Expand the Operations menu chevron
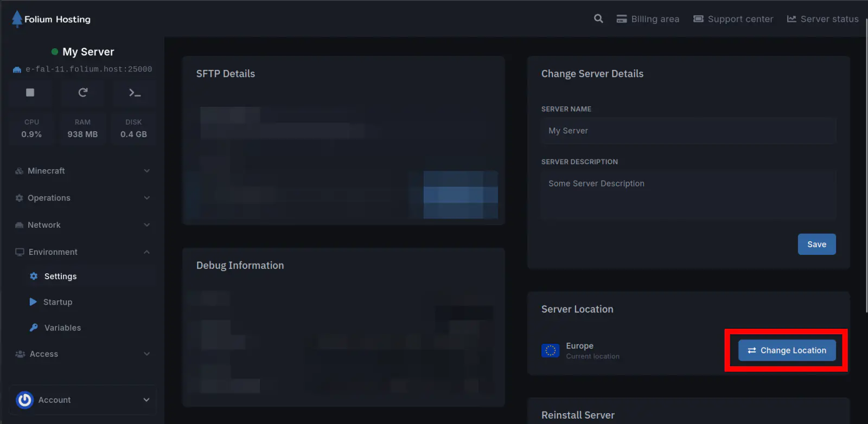This screenshot has height=424, width=868. [x=146, y=198]
